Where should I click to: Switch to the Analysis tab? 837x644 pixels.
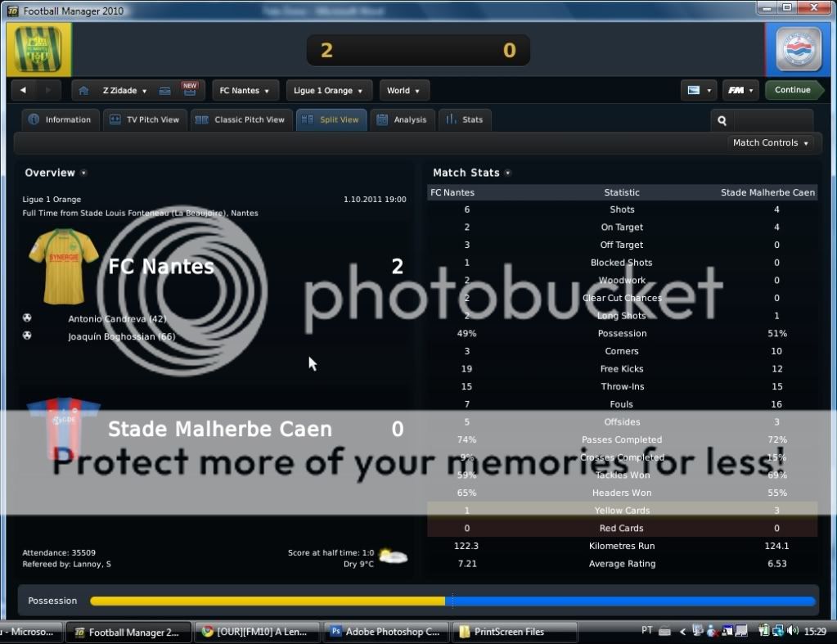402,120
